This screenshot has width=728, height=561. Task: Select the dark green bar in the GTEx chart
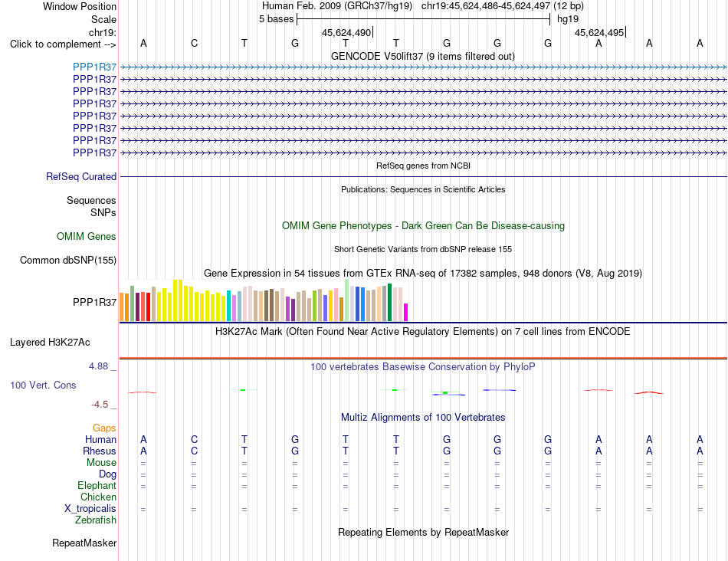(390, 302)
